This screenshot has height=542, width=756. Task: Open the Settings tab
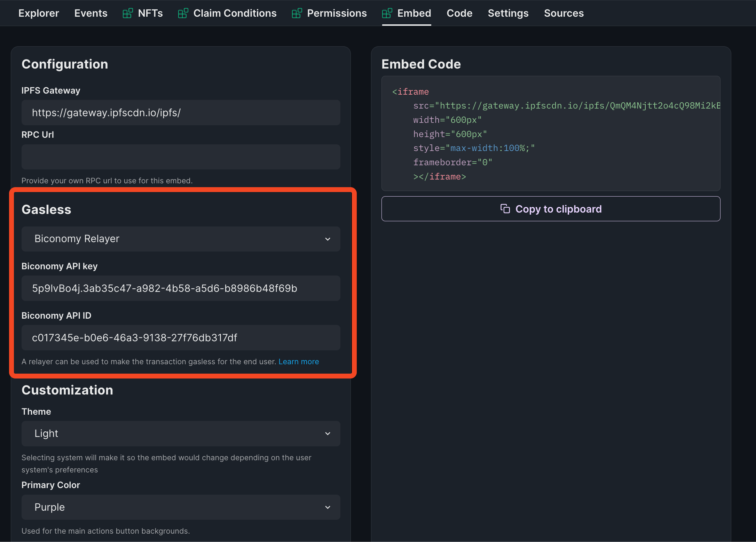tap(508, 13)
